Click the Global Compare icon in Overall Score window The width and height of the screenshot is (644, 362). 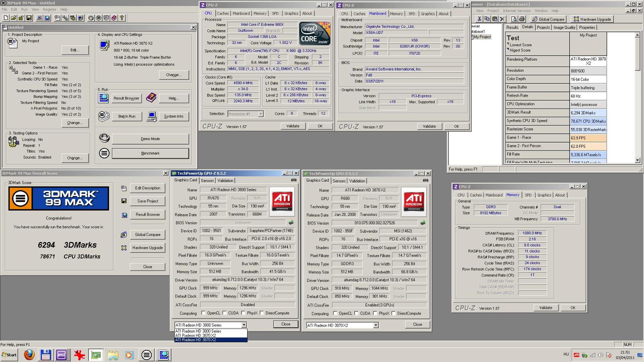pyautogui.click(x=124, y=235)
